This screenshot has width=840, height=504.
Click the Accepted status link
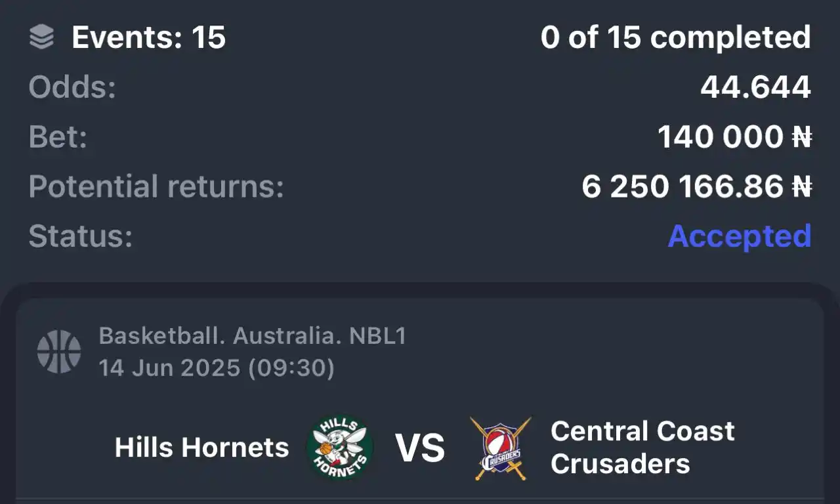[740, 236]
